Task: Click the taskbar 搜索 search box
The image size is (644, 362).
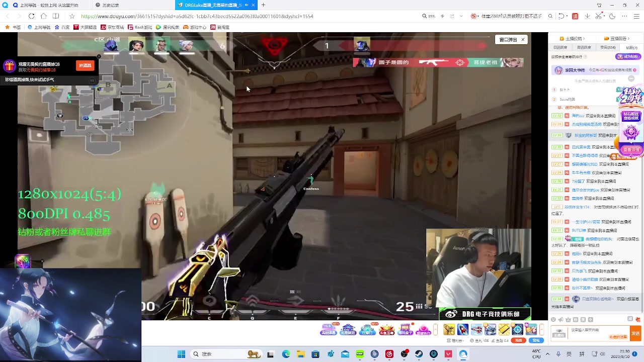Action: click(x=225, y=354)
